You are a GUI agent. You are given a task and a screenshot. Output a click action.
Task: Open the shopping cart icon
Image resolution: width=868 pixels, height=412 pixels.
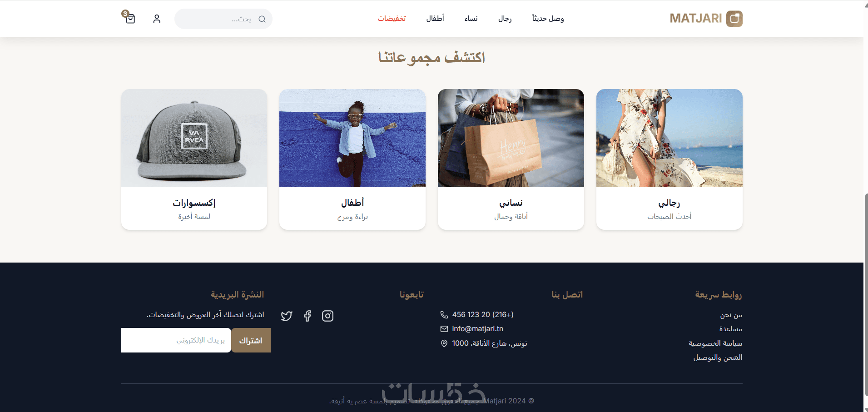(130, 19)
